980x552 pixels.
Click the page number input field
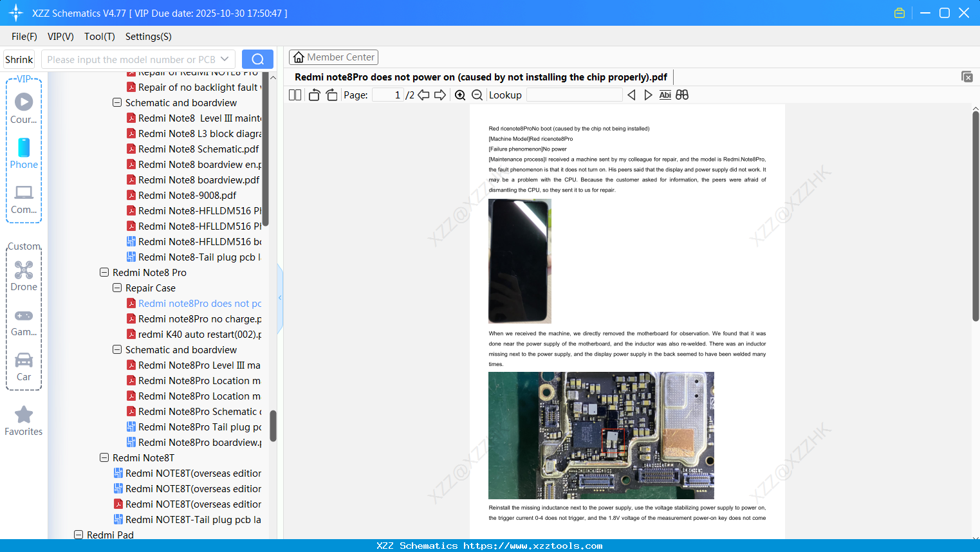(x=387, y=95)
